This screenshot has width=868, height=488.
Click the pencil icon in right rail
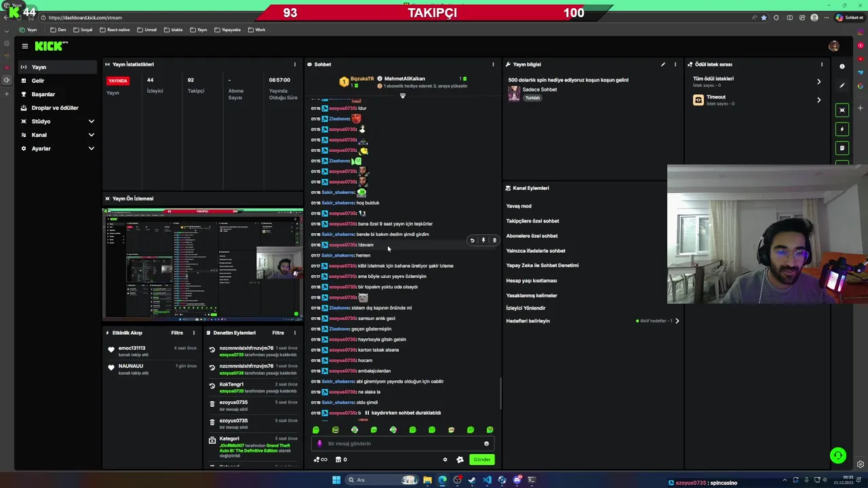pyautogui.click(x=842, y=85)
